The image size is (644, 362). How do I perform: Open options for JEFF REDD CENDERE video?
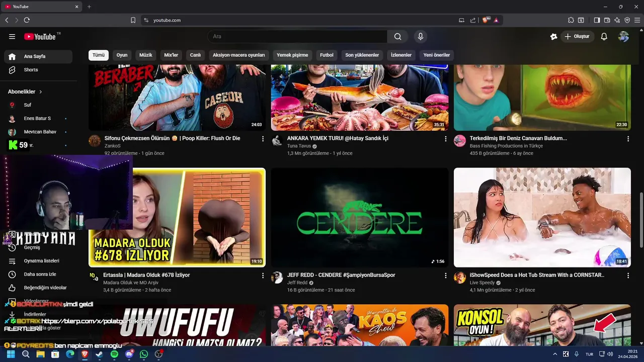click(445, 276)
